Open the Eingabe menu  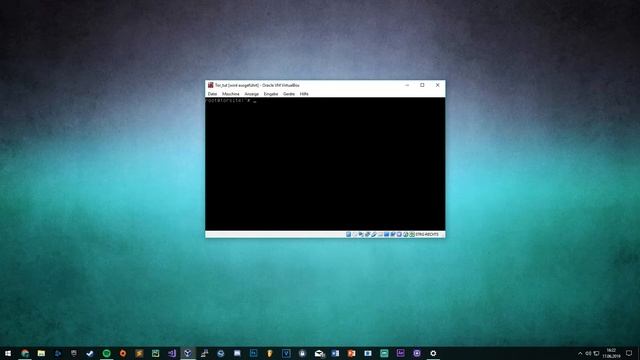click(x=271, y=94)
